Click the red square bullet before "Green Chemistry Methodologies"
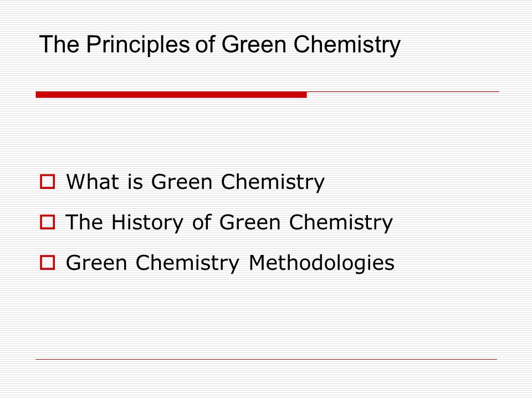532x399 pixels. coord(47,263)
